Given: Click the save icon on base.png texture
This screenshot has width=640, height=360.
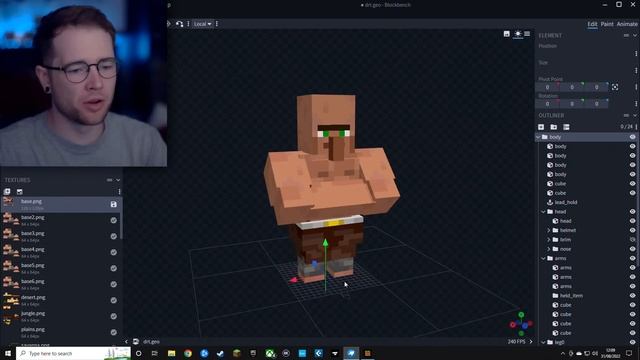Looking at the screenshot, I should (x=113, y=204).
